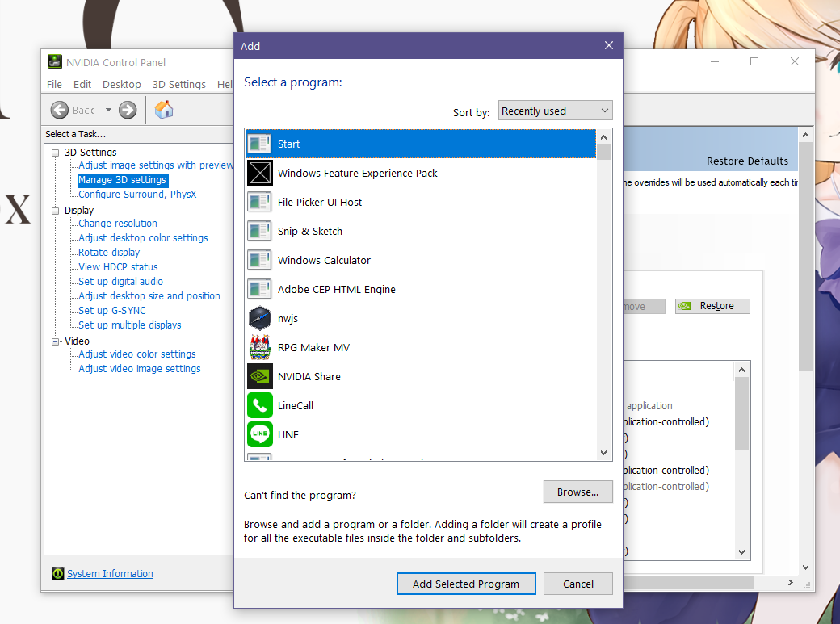The height and width of the screenshot is (624, 840).
Task: Collapse the Display tree node
Action: pos(55,211)
